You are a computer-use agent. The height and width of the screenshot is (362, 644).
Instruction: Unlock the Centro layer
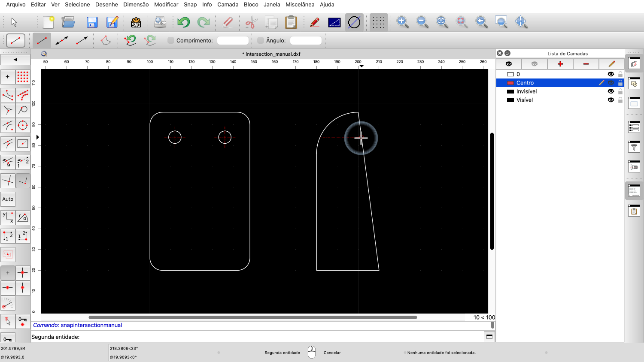[620, 83]
